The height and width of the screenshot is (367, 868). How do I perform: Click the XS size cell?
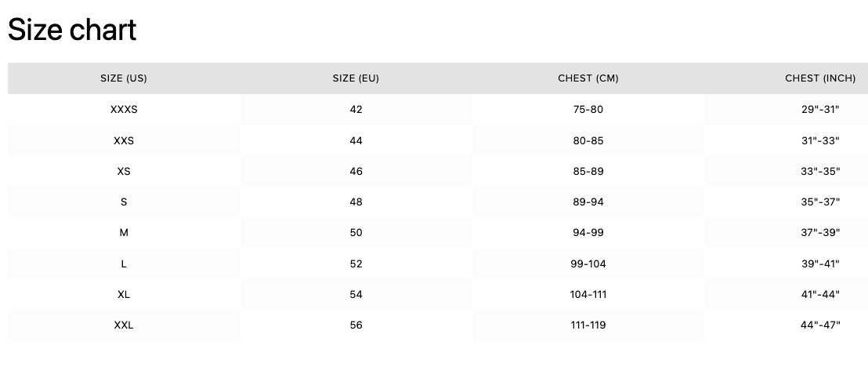tap(124, 171)
